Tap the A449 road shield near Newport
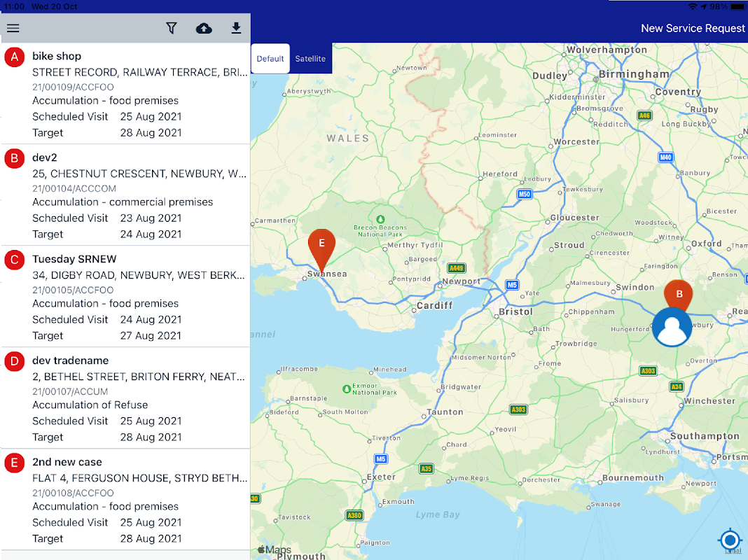748x560 pixels. pyautogui.click(x=457, y=268)
